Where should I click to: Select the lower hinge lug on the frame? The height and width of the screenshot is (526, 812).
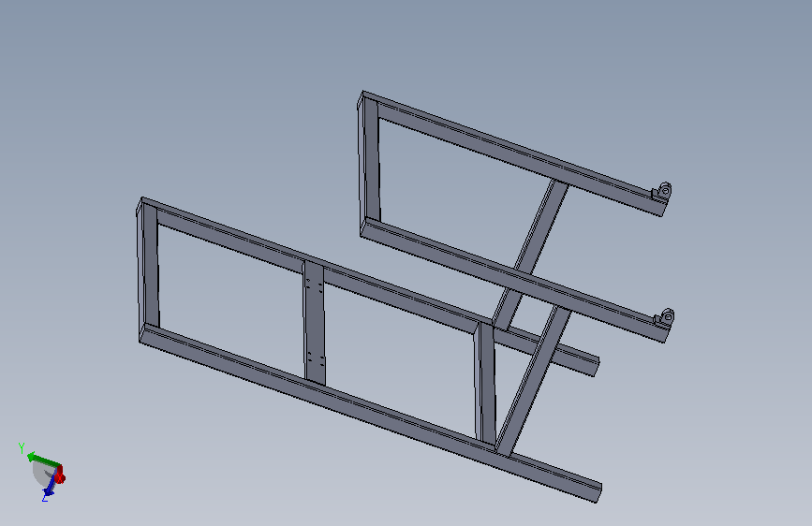(664, 317)
